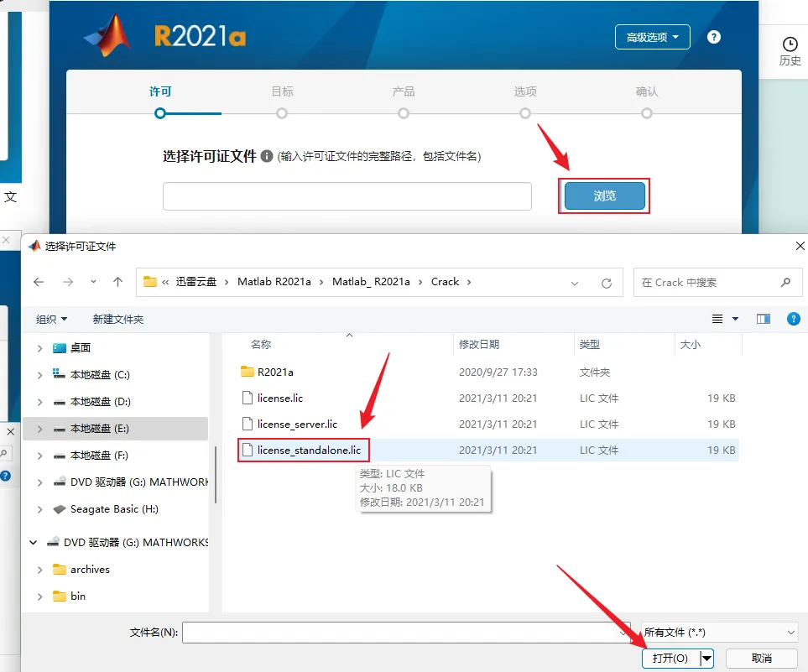Screen dimensions: 808x672
Task: Open the view options dropdown arrow
Action: (735, 319)
